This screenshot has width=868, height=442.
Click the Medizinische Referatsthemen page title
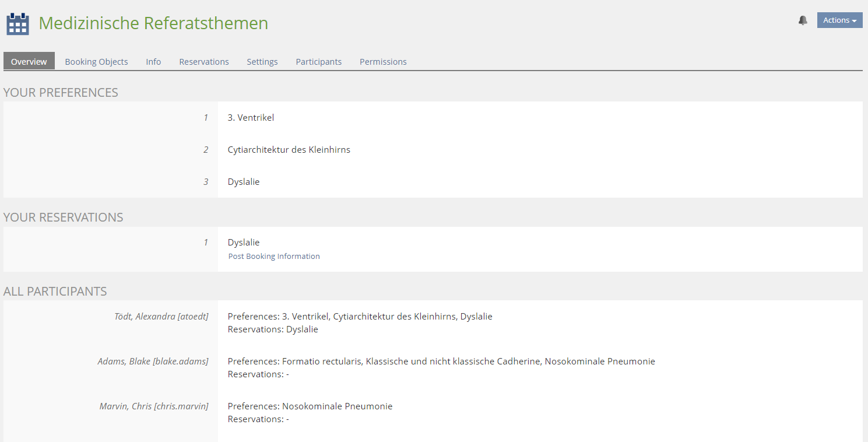153,23
